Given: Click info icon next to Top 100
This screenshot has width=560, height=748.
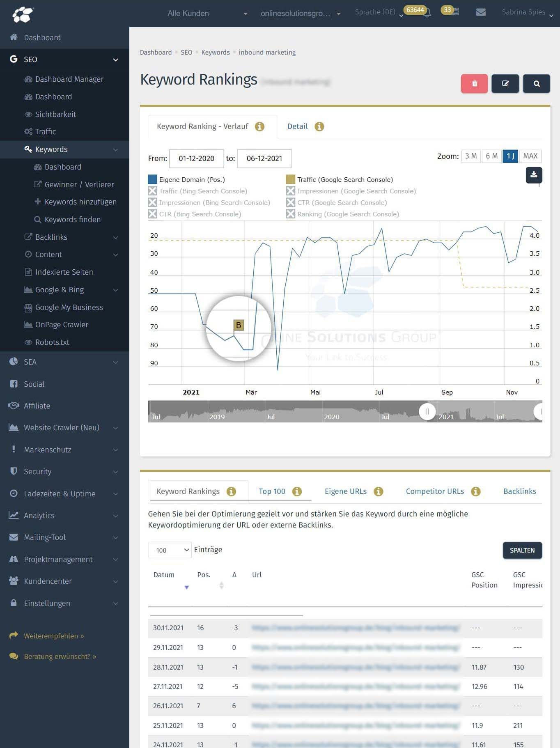Looking at the screenshot, I should (297, 491).
